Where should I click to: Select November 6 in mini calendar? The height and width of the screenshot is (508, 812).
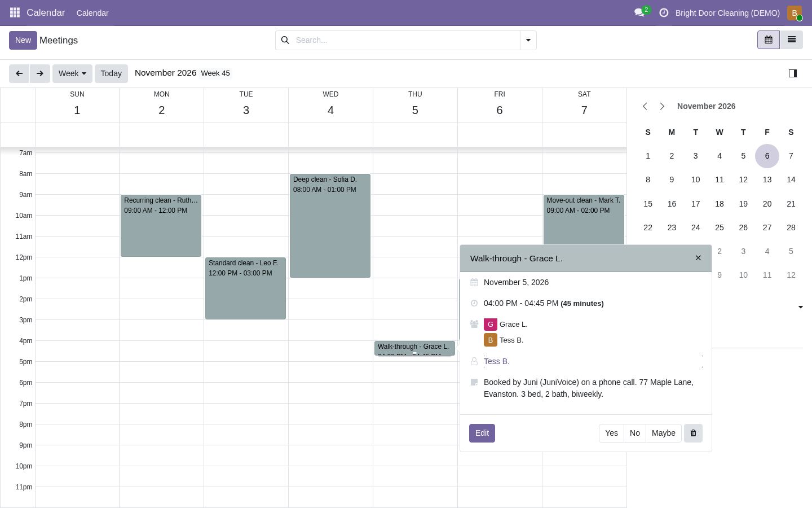767,156
